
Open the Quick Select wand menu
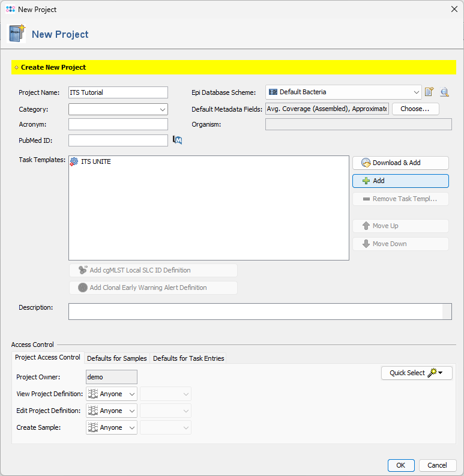pos(417,373)
